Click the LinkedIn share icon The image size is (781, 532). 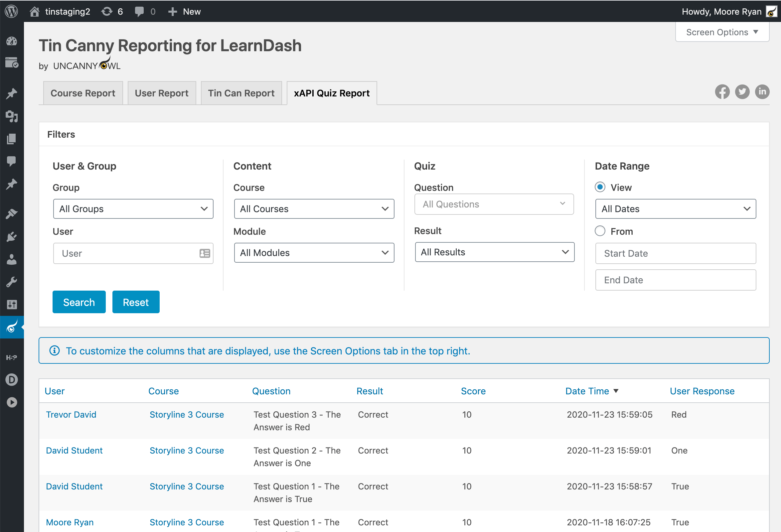[x=762, y=92]
